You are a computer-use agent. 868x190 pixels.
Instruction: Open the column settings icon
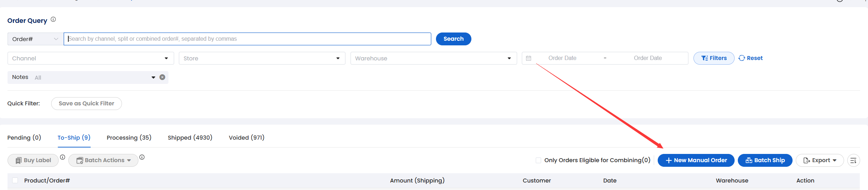coord(853,160)
